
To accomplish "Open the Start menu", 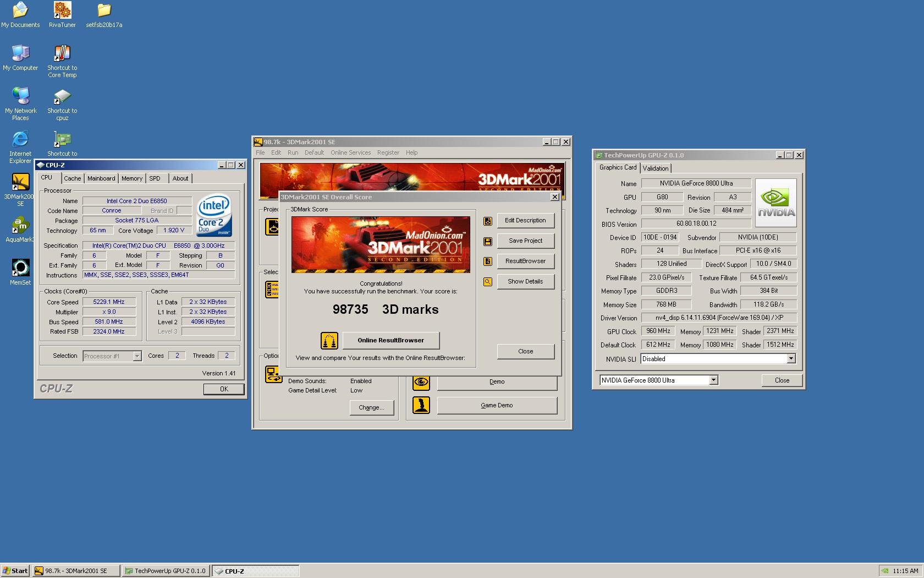I will click(15, 571).
